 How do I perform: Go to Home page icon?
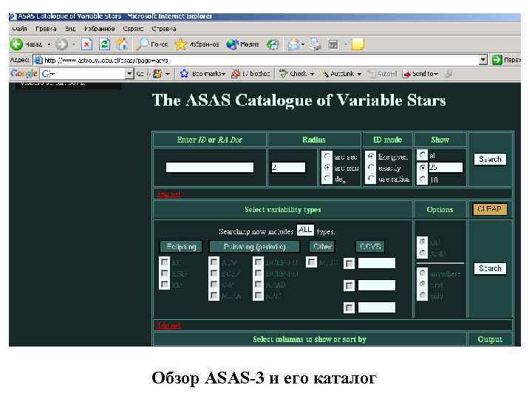click(x=123, y=44)
